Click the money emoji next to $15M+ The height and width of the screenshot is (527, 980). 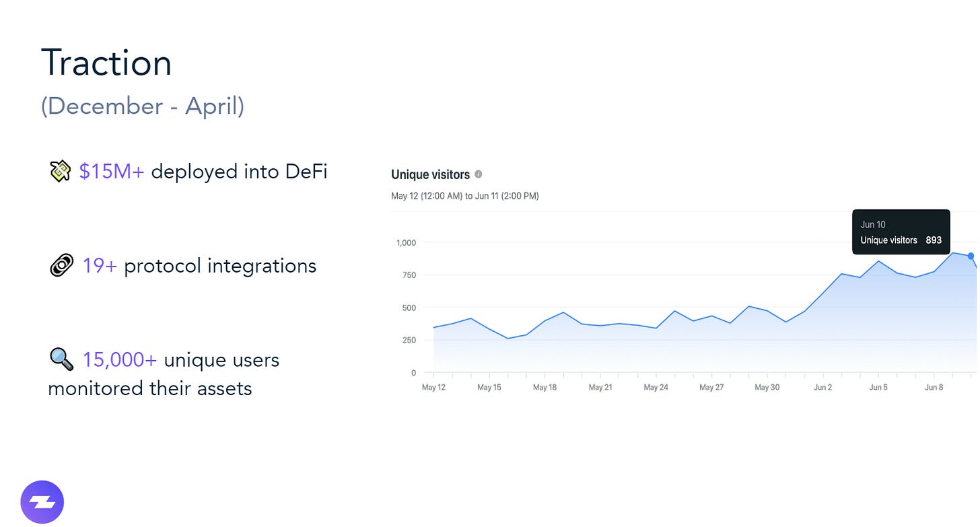tap(61, 172)
